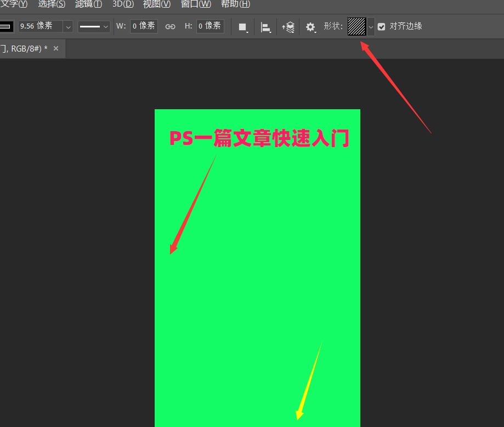Viewport: 504px width, 427px height.
Task: Open the 选择(S) menu
Action: click(52, 4)
